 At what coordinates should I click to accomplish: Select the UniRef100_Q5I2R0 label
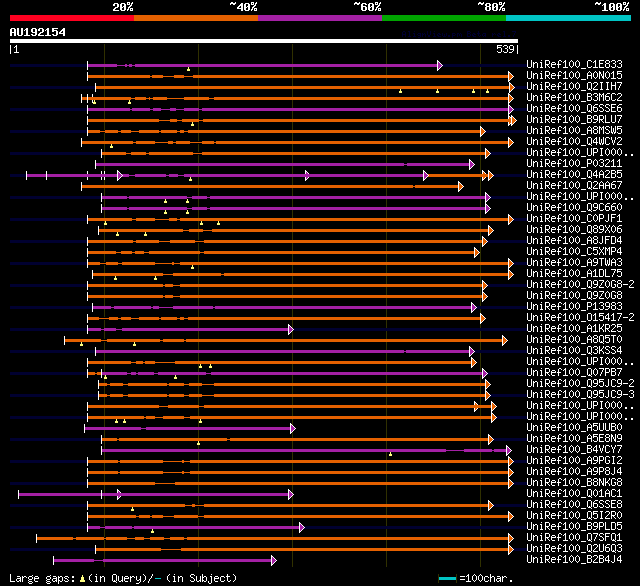(x=574, y=516)
